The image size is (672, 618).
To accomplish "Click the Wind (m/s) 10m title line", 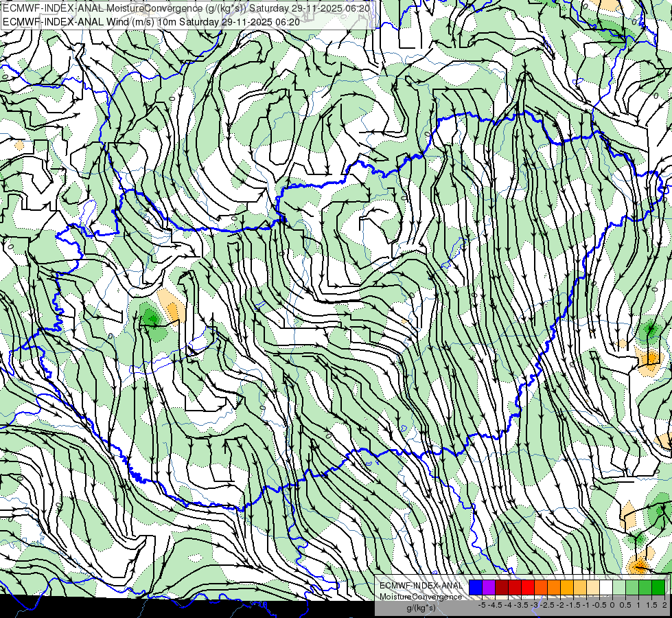I will pyautogui.click(x=151, y=21).
